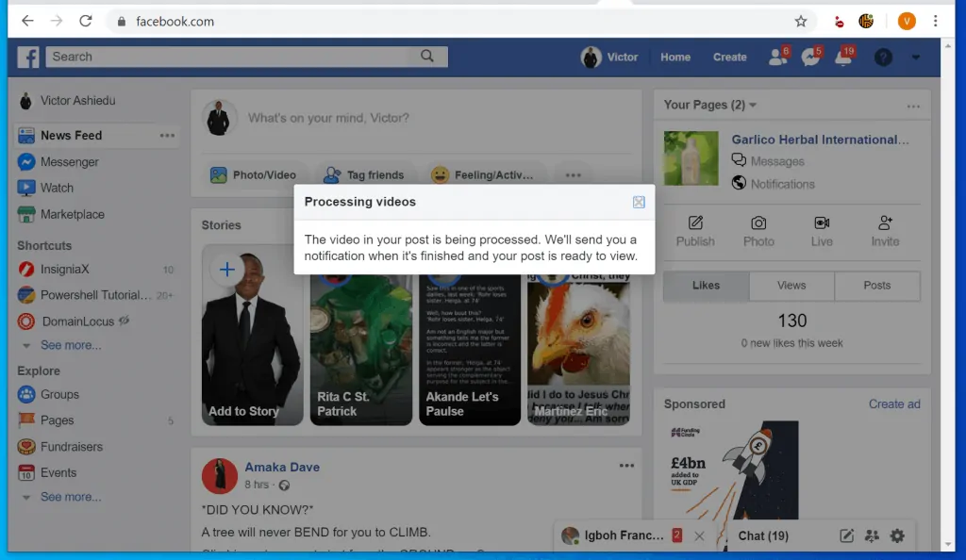Open the Quick Help question mark icon
Image resolution: width=966 pixels, height=560 pixels.
(x=882, y=58)
